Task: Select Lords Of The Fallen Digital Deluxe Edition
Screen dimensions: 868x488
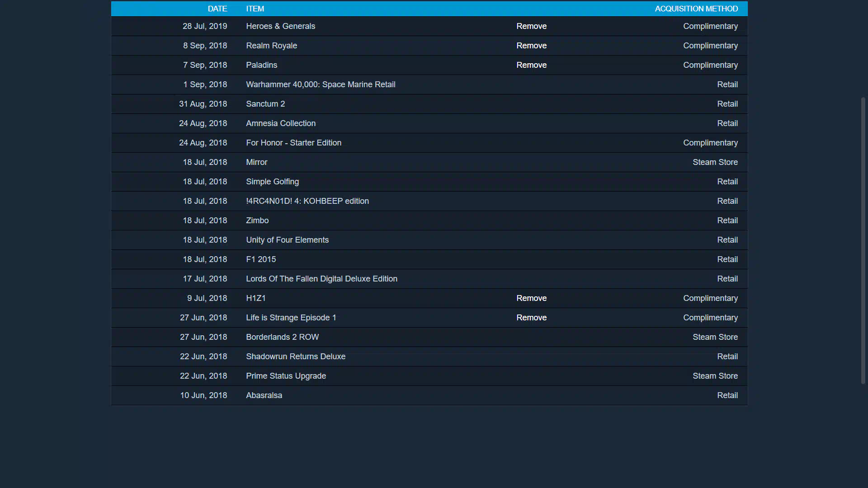Action: point(321,279)
